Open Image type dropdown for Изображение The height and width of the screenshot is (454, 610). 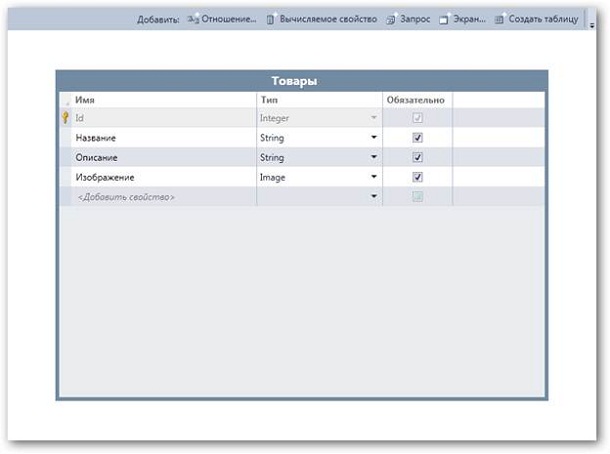tap(374, 177)
